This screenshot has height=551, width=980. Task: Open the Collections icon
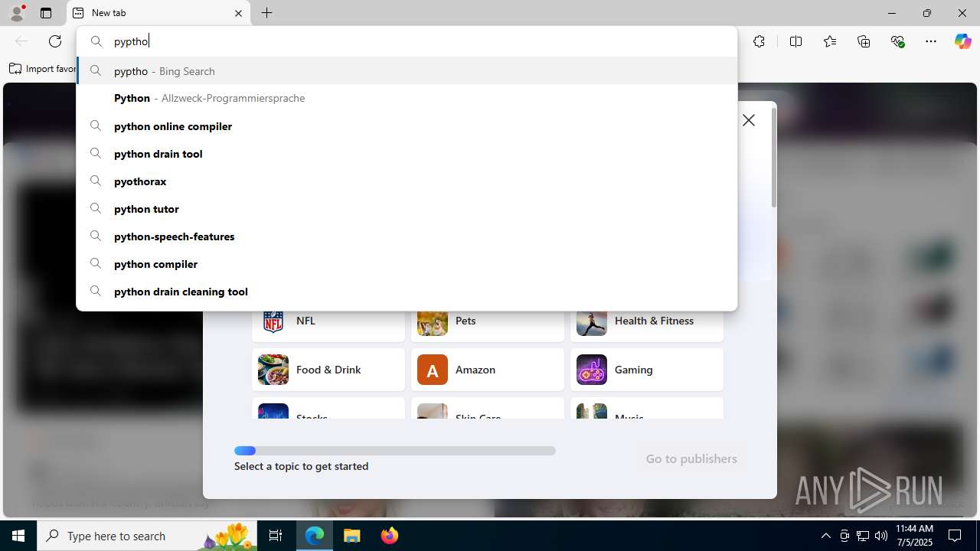pyautogui.click(x=864, y=41)
